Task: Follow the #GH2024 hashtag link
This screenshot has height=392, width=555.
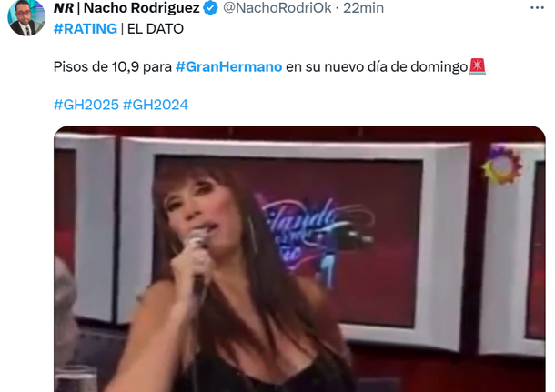Action: [x=155, y=105]
